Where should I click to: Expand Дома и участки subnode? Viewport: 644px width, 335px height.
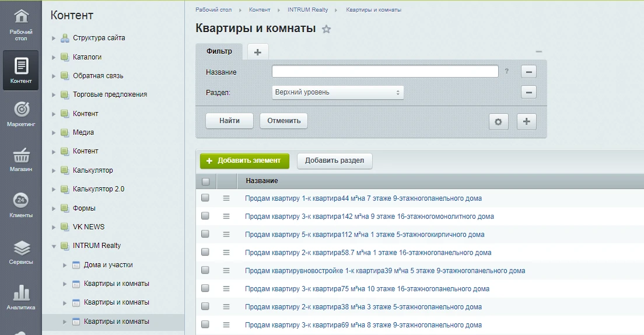pyautogui.click(x=65, y=265)
